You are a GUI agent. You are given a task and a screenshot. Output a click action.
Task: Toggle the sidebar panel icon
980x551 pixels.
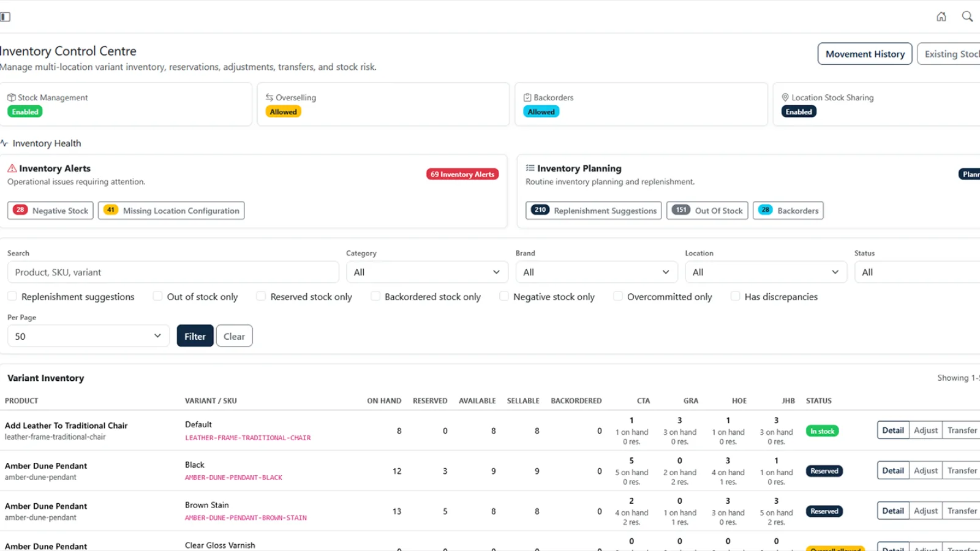point(5,17)
